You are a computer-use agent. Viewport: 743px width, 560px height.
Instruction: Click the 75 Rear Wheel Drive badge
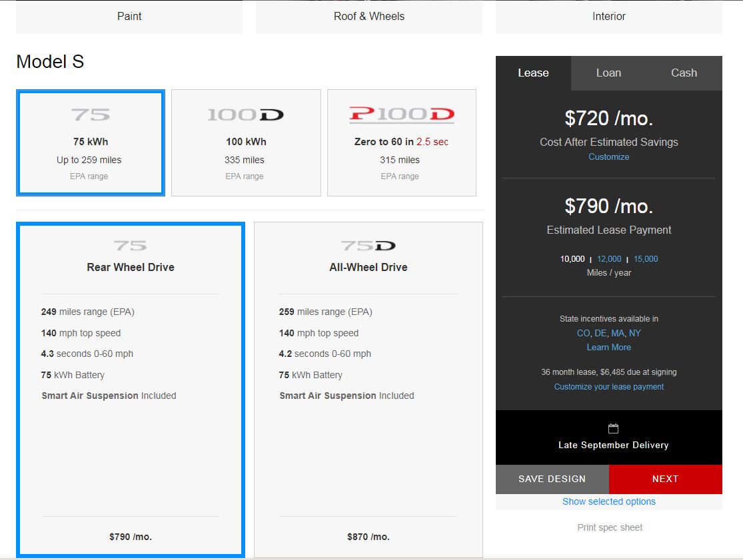point(130,246)
